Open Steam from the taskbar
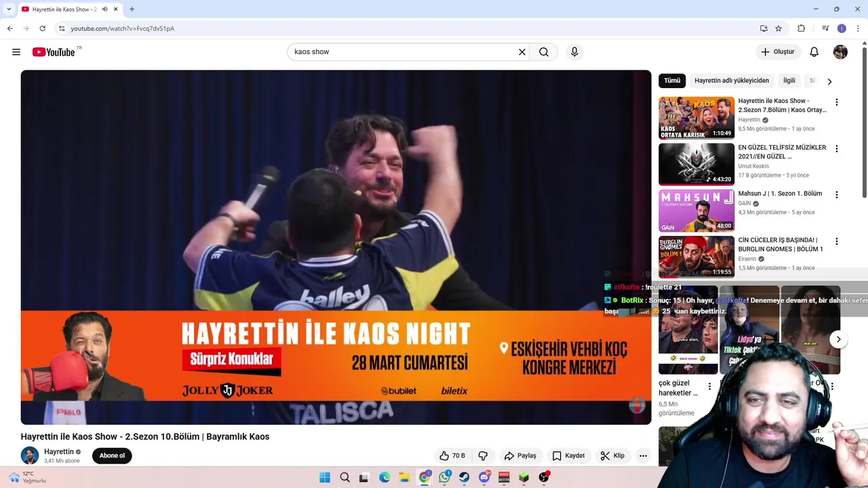 464,478
